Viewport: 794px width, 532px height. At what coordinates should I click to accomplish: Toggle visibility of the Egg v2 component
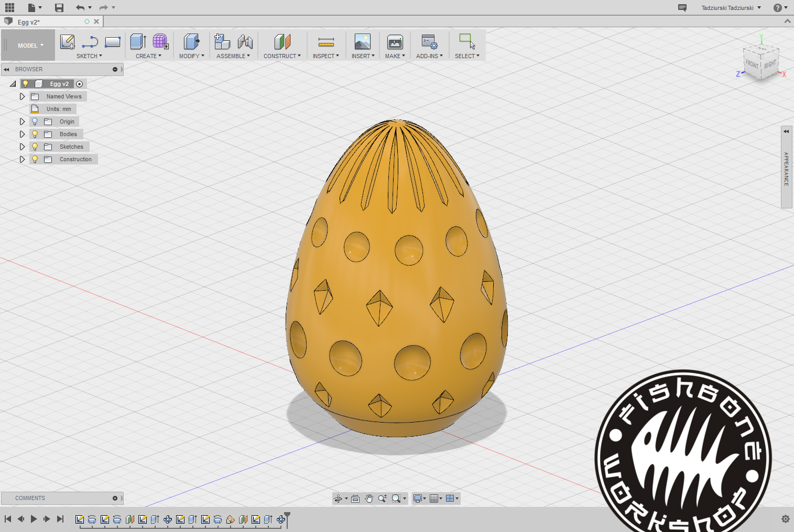(25, 84)
